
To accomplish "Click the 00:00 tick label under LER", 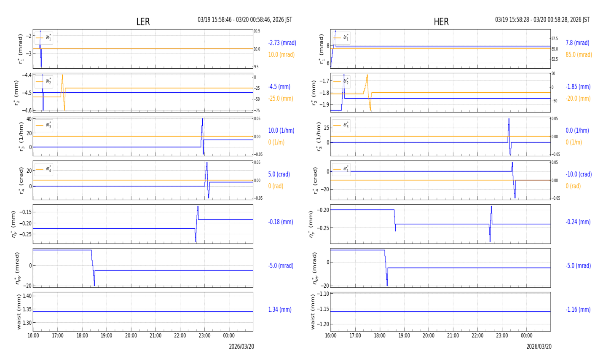I will point(229,336).
